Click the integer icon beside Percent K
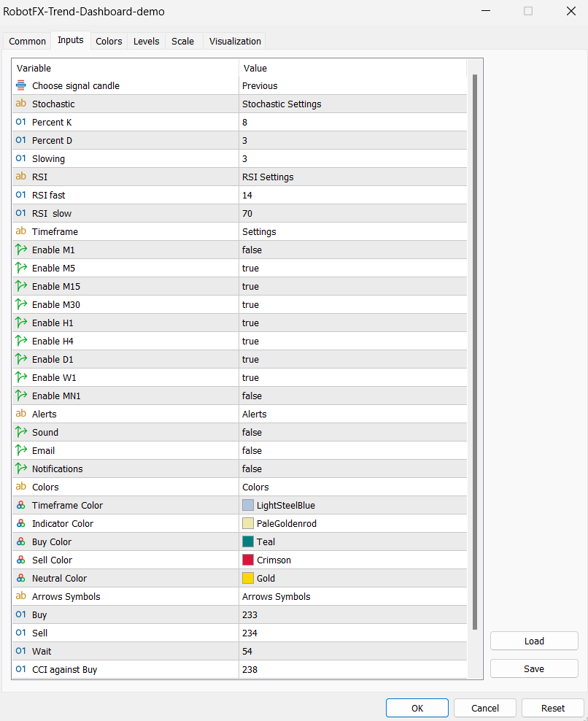 [20, 122]
